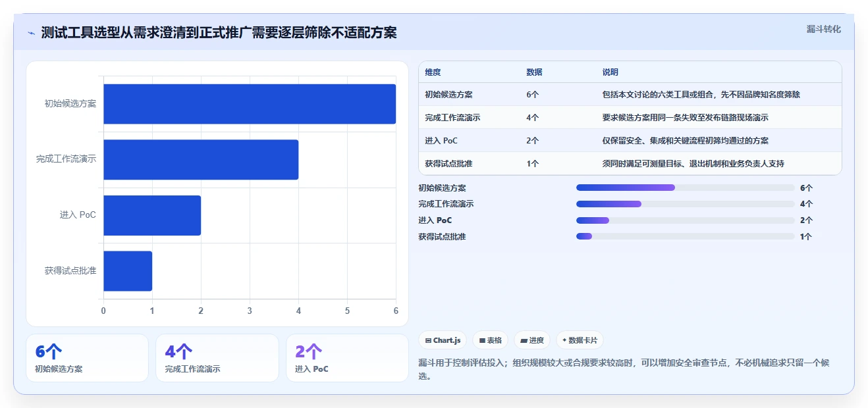Click the 数据 column header
This screenshot has height=408, width=868.
534,72
